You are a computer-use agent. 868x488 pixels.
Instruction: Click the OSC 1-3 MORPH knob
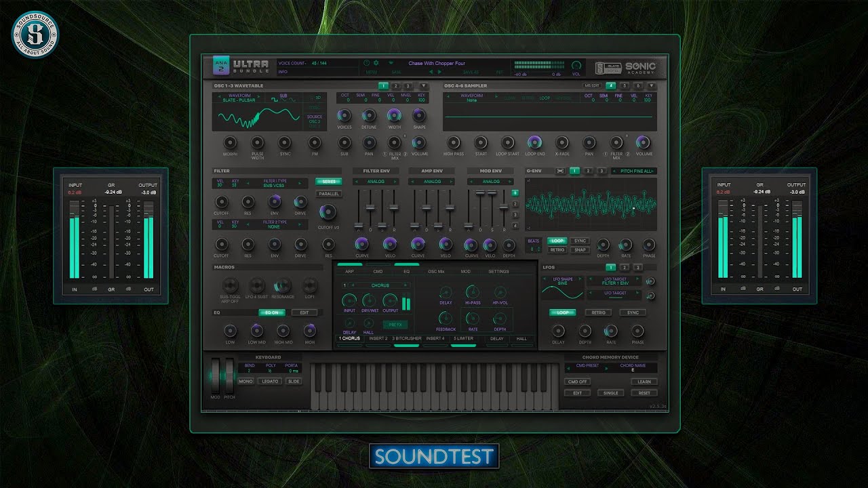229,142
